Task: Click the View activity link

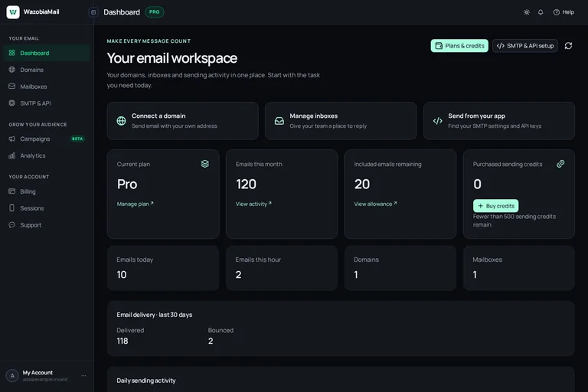Action: 253,204
